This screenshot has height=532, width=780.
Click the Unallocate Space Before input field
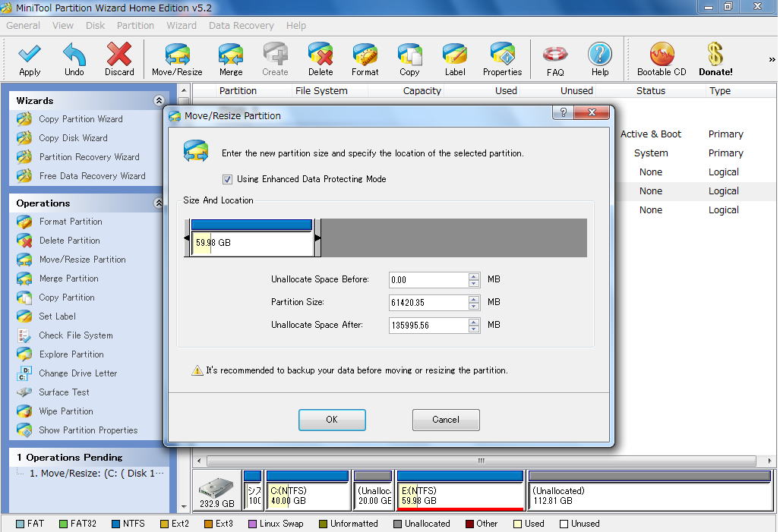428,279
